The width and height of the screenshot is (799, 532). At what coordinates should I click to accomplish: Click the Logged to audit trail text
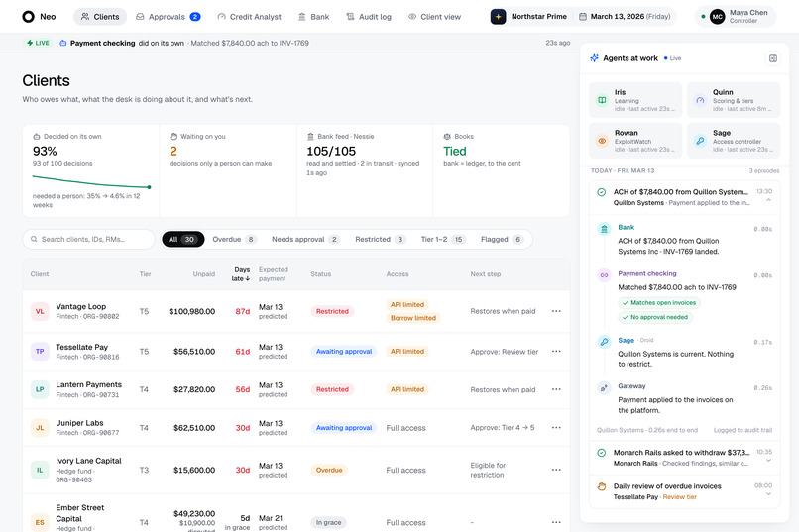tap(742, 430)
